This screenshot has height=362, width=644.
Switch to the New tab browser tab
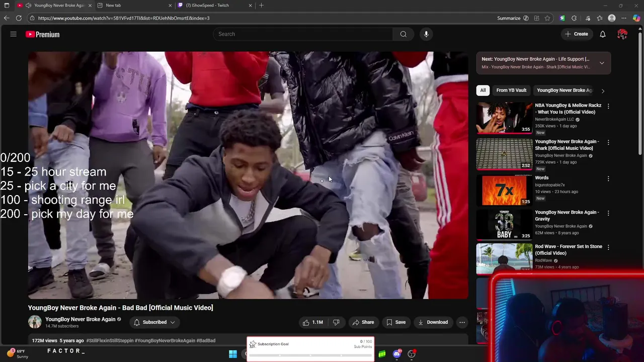click(134, 5)
